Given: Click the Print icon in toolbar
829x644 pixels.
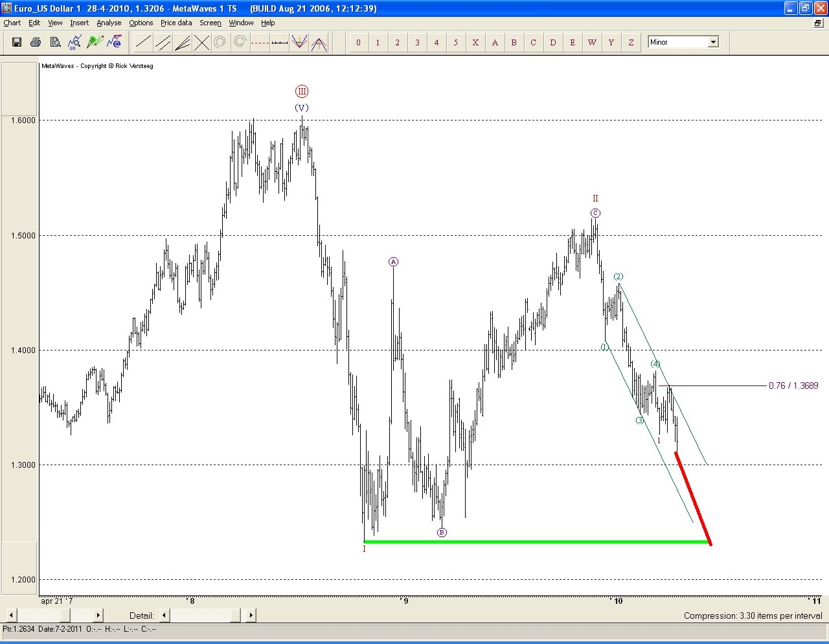Looking at the screenshot, I should point(36,42).
